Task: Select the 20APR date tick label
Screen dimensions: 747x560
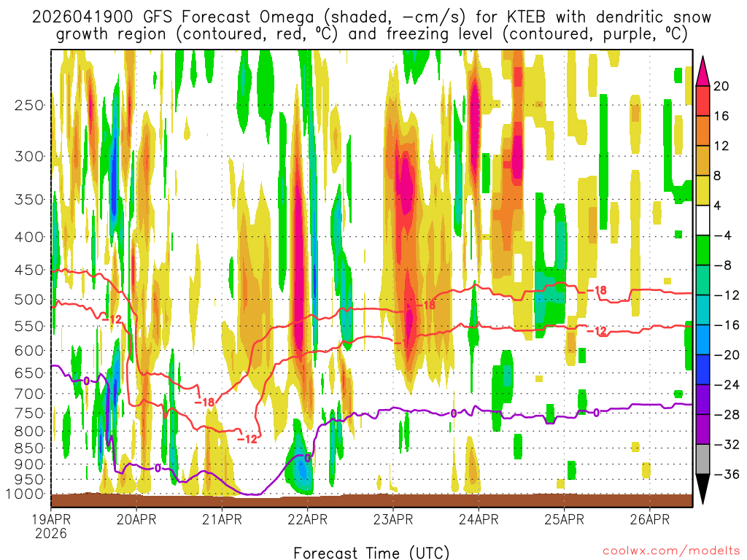Action: coord(136,519)
